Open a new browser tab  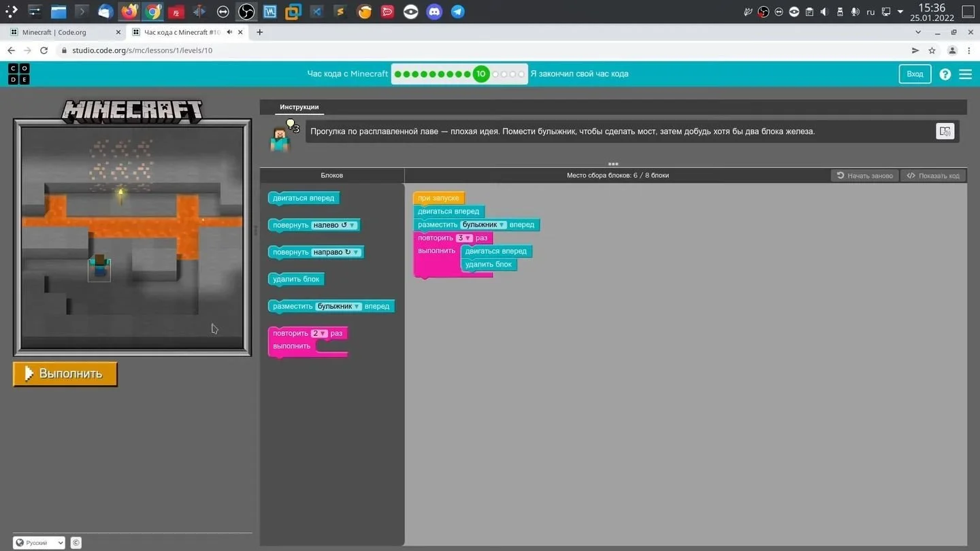(259, 32)
